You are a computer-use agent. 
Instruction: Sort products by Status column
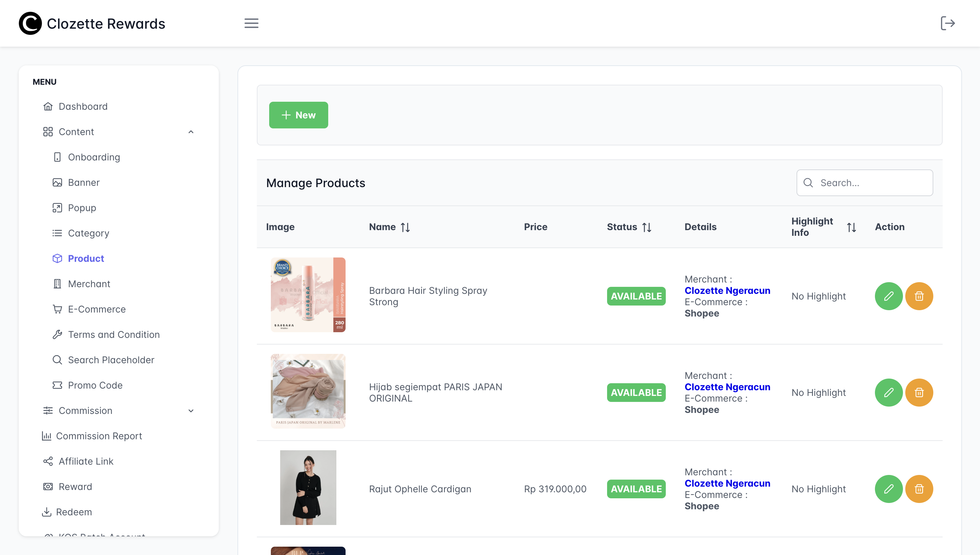click(x=646, y=227)
